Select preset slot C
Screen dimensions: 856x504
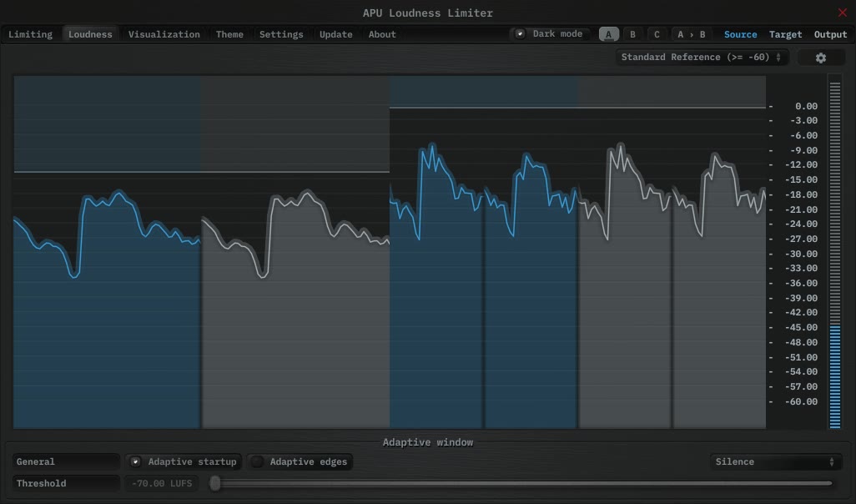tap(657, 34)
